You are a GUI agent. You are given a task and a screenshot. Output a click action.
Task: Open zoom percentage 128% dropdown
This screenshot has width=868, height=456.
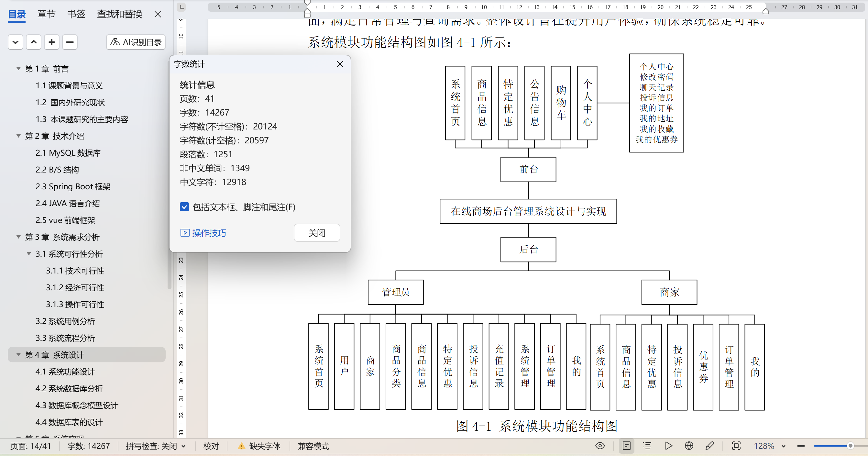pyautogui.click(x=784, y=446)
